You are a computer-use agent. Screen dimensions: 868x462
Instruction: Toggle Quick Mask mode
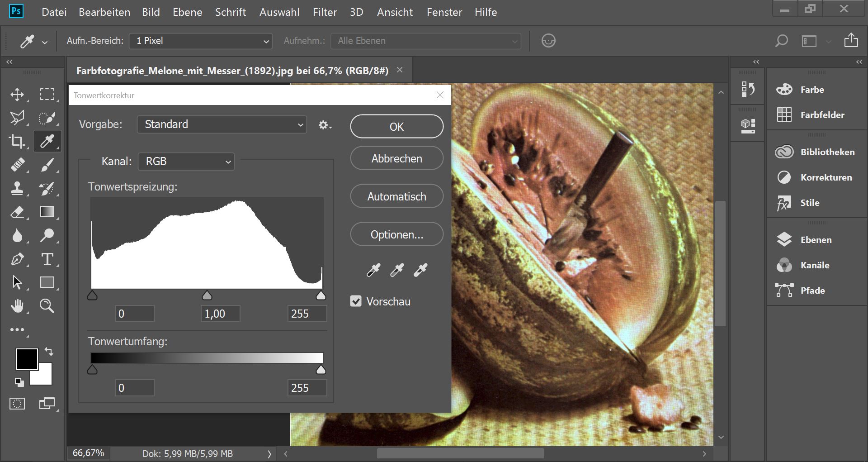[17, 404]
